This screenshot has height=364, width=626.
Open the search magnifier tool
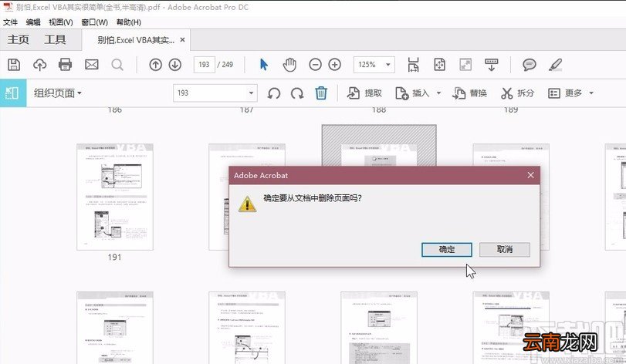[x=117, y=65]
